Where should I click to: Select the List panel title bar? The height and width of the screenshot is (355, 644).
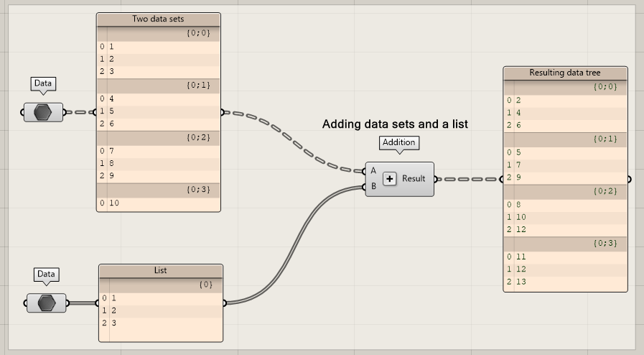[160, 271]
